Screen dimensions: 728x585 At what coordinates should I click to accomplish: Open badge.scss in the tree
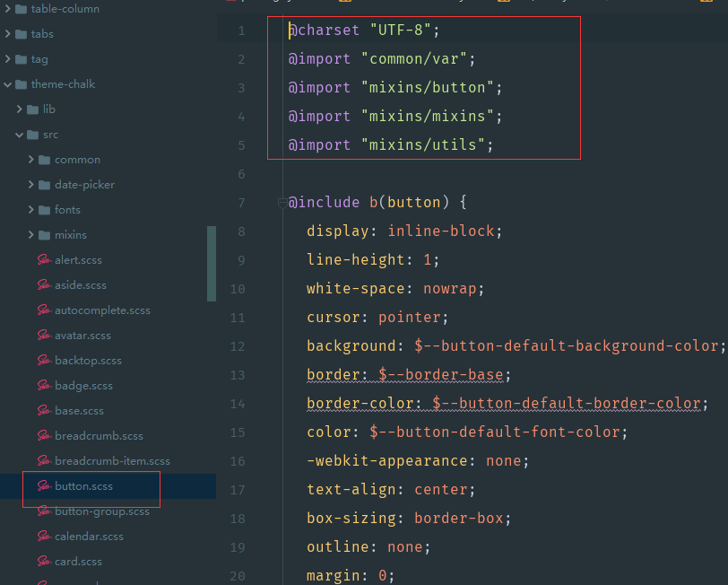[x=83, y=385]
